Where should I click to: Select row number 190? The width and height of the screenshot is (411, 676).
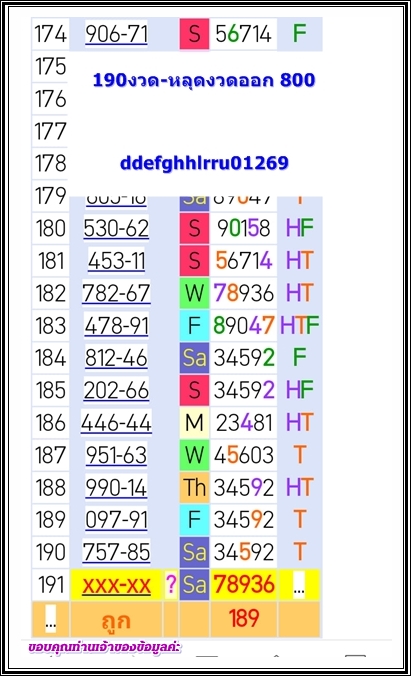click(x=50, y=552)
